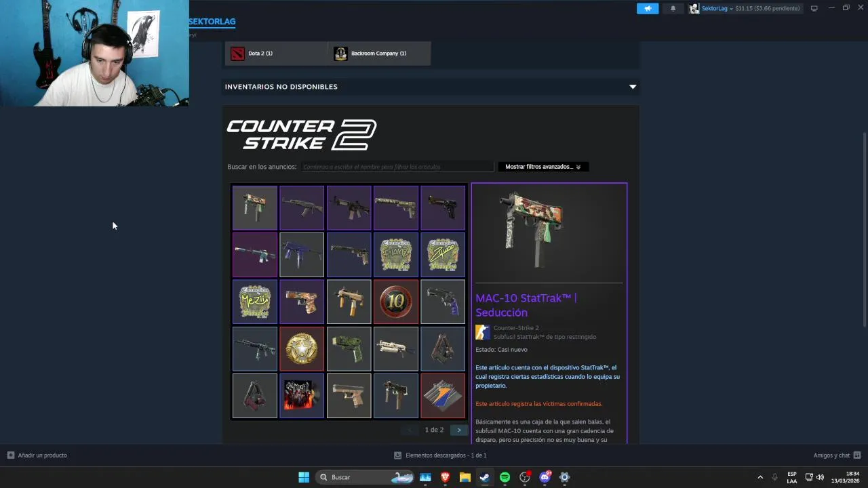
Task: Click Counter-Strike 2 game icon in item description
Action: coord(482,332)
